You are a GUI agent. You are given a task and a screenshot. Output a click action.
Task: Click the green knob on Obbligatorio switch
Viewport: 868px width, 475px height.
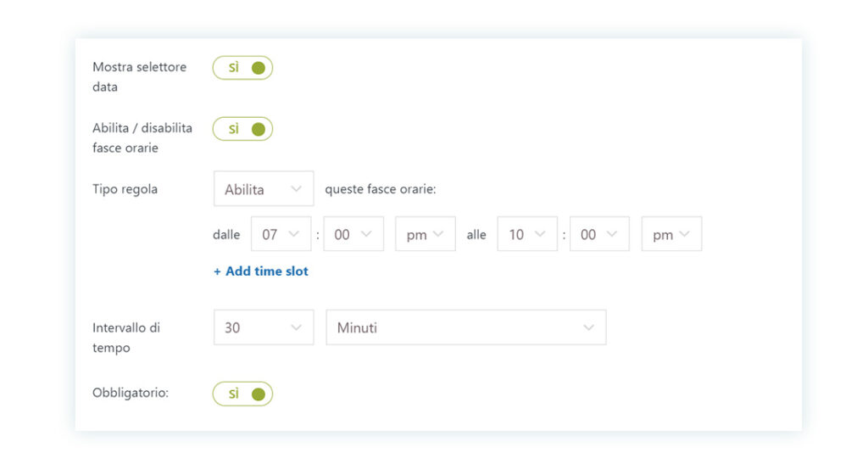pos(258,394)
